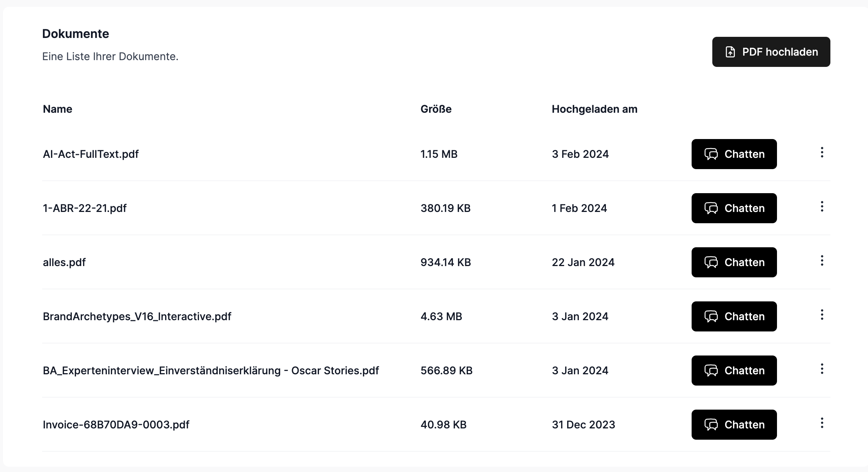Click the AI-Act-FullText.pdf file name

point(91,154)
